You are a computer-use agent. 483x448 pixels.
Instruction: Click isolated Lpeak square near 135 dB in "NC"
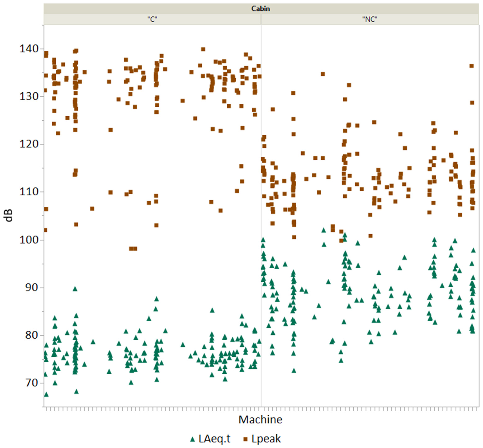coord(323,74)
